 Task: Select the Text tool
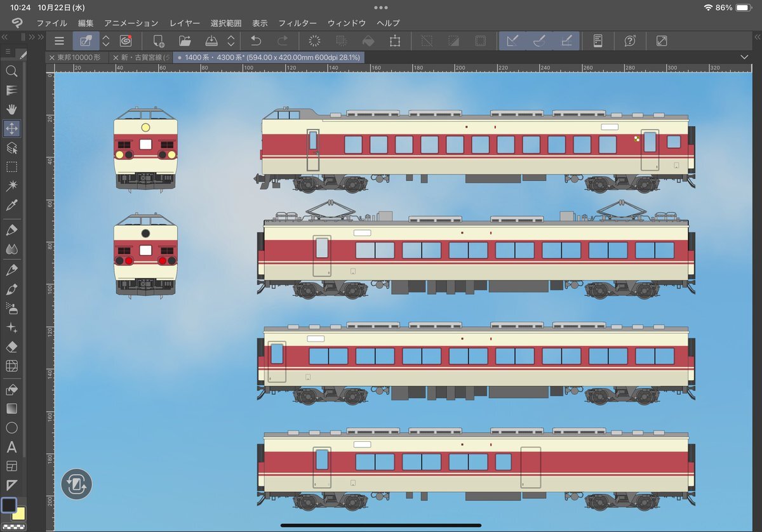[x=11, y=447]
